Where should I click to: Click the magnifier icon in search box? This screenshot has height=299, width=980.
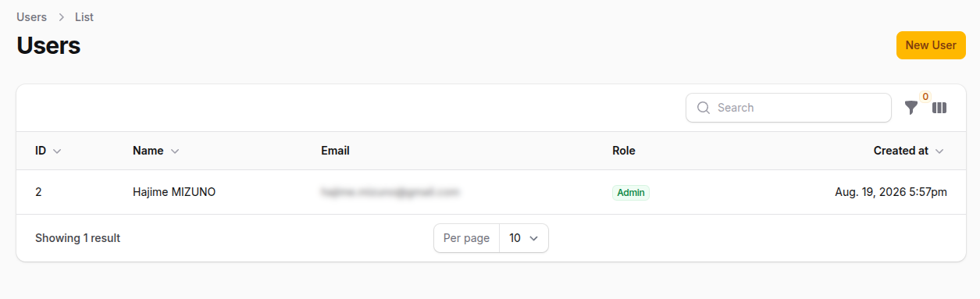[x=703, y=108]
